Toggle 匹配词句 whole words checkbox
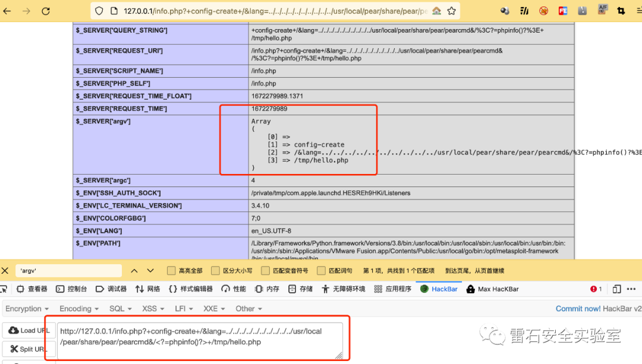The height and width of the screenshot is (364, 642). (321, 271)
